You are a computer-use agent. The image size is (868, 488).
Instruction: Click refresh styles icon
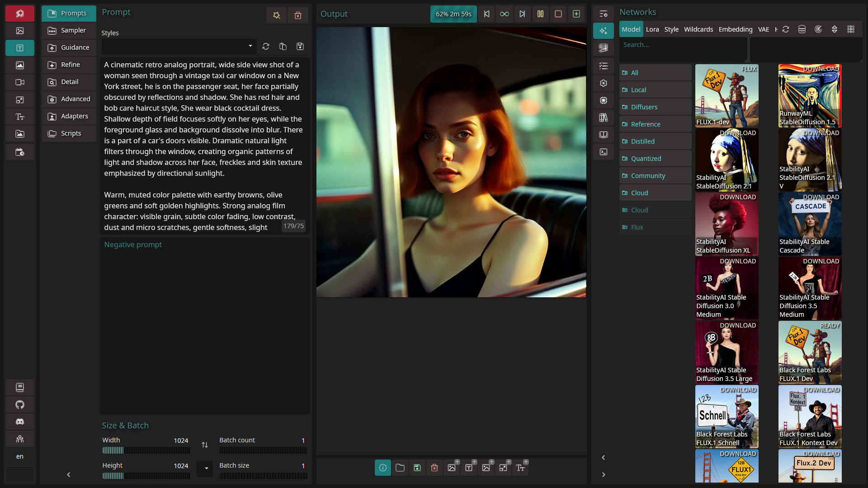tap(266, 47)
